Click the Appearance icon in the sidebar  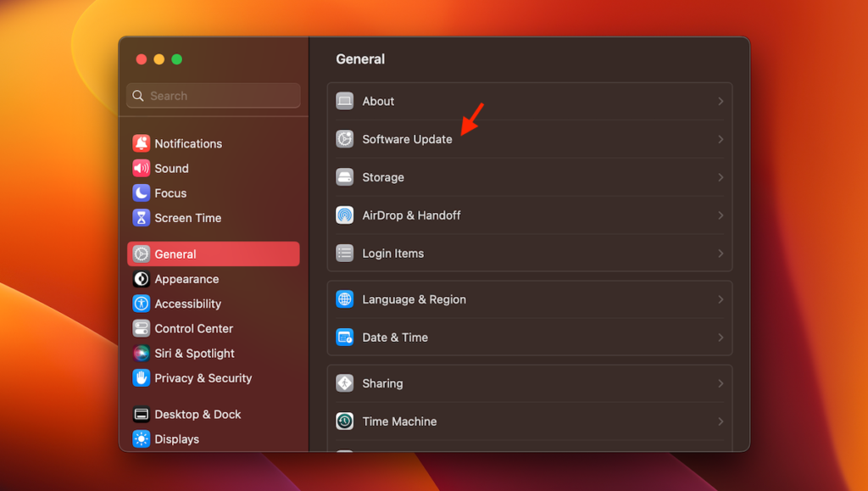[140, 278]
